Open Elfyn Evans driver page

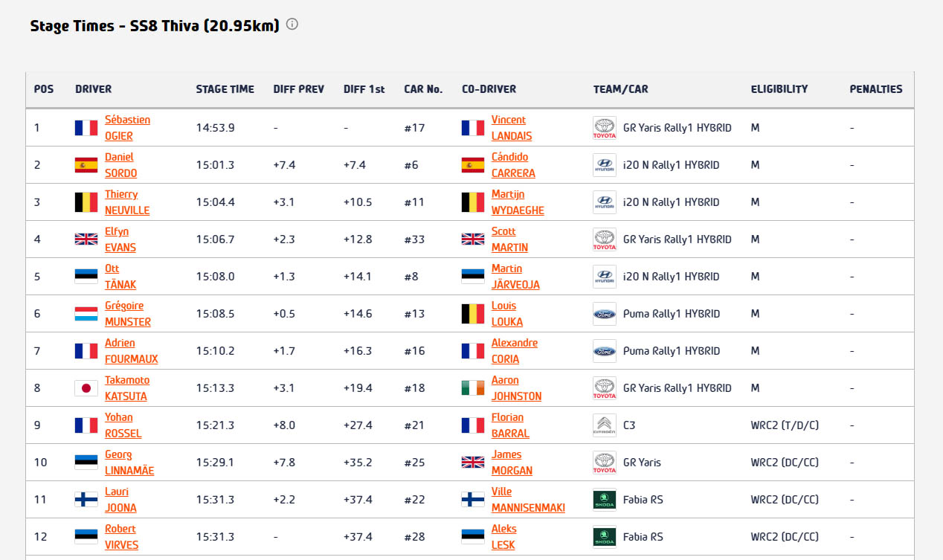point(120,239)
